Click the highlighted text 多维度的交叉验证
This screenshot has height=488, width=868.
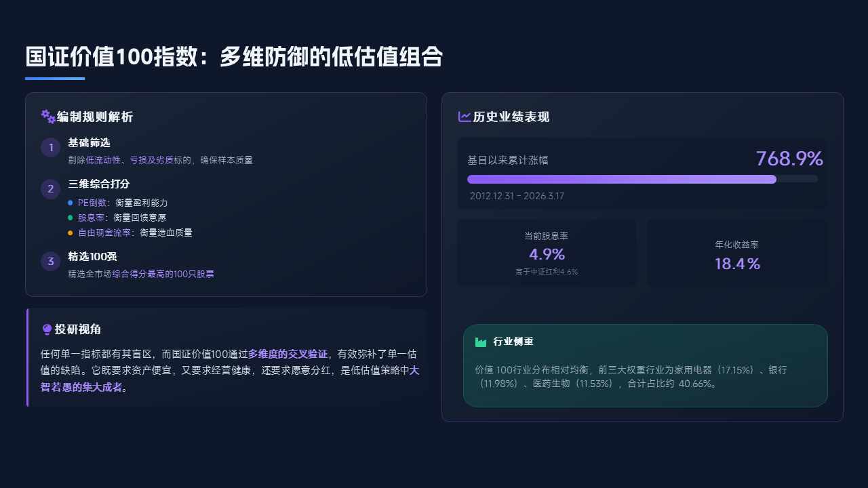pyautogui.click(x=288, y=354)
